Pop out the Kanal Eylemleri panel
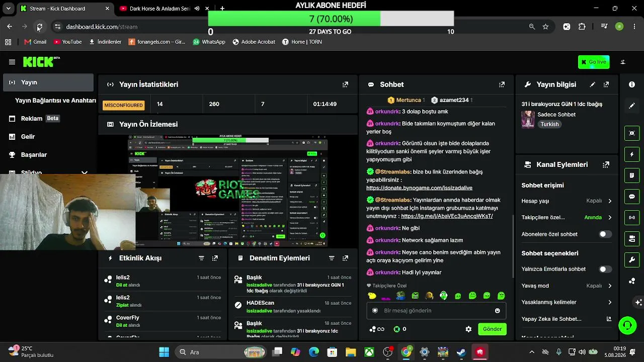Screen dimensions: 644x362 point(606,164)
